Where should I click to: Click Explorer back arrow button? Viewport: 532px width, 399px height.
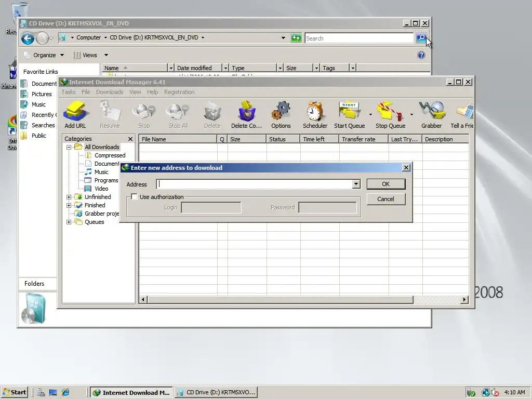(28, 38)
